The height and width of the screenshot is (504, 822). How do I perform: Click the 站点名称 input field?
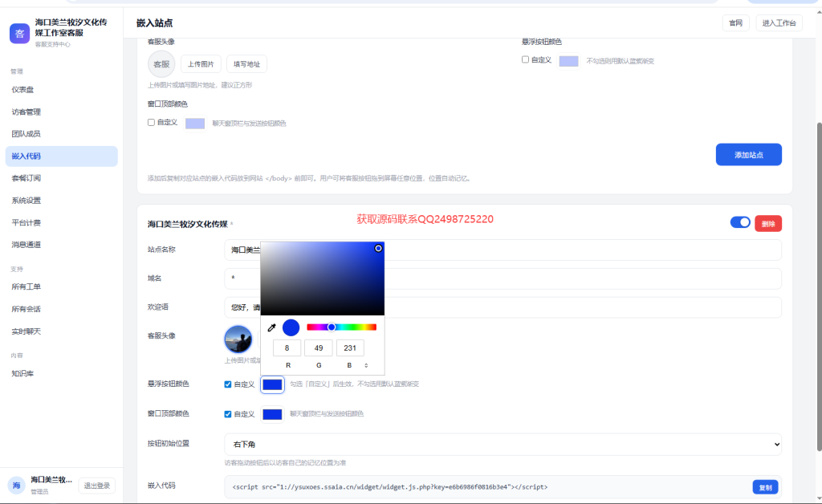tap(503, 250)
